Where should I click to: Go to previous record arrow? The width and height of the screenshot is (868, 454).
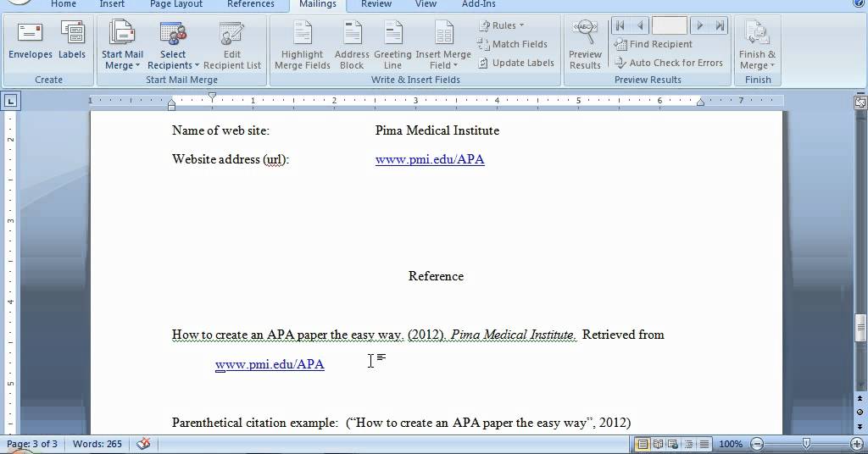[x=641, y=25]
